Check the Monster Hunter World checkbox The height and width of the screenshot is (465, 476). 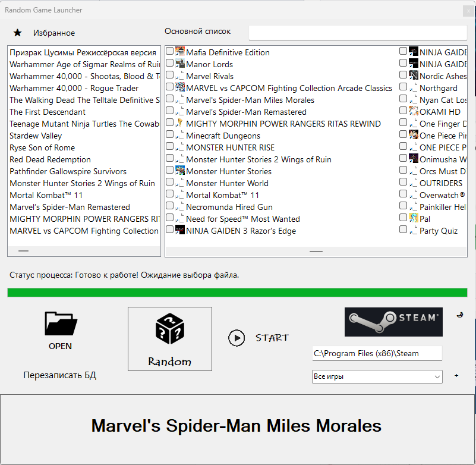coord(170,182)
